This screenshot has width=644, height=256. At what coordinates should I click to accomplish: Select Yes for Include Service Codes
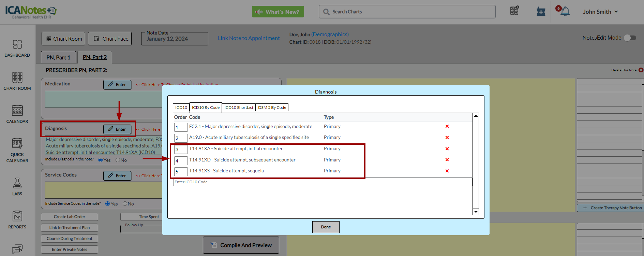(x=108, y=204)
